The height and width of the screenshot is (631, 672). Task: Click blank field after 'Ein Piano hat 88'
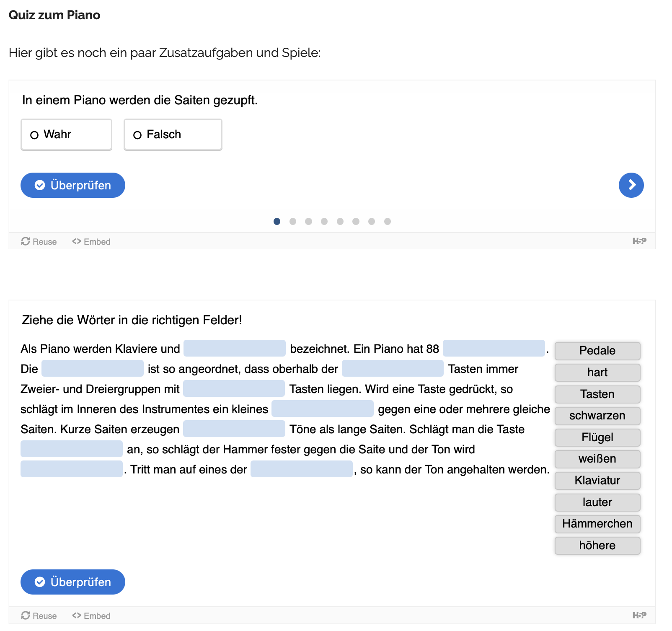(x=494, y=348)
